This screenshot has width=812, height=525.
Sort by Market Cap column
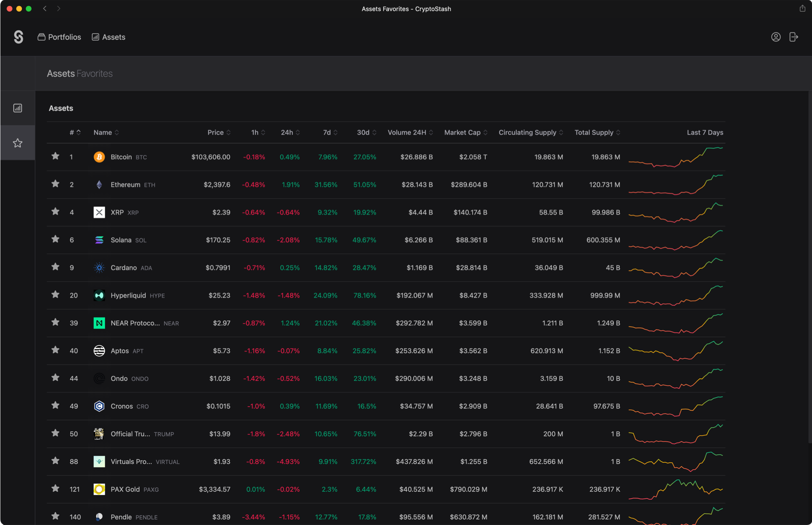tap(466, 132)
